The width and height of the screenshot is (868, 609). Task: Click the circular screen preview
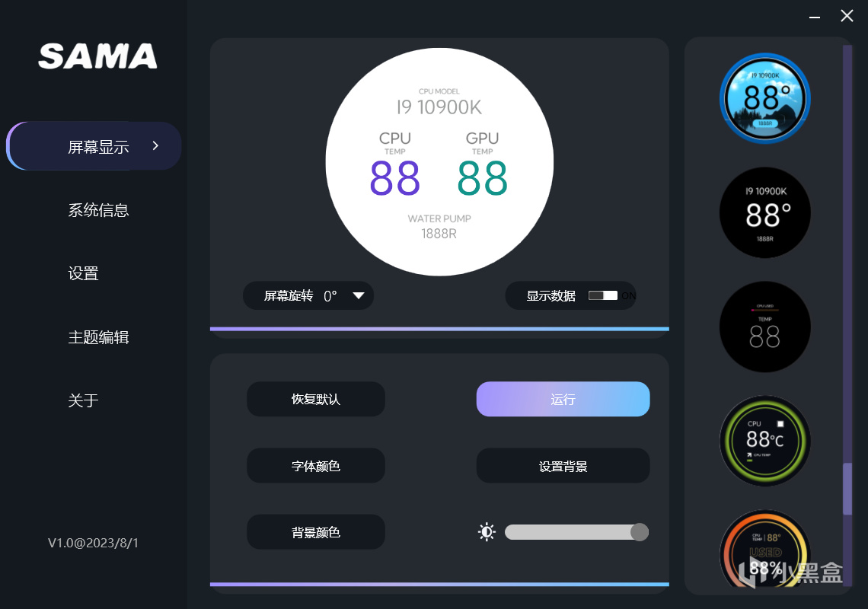pyautogui.click(x=439, y=161)
